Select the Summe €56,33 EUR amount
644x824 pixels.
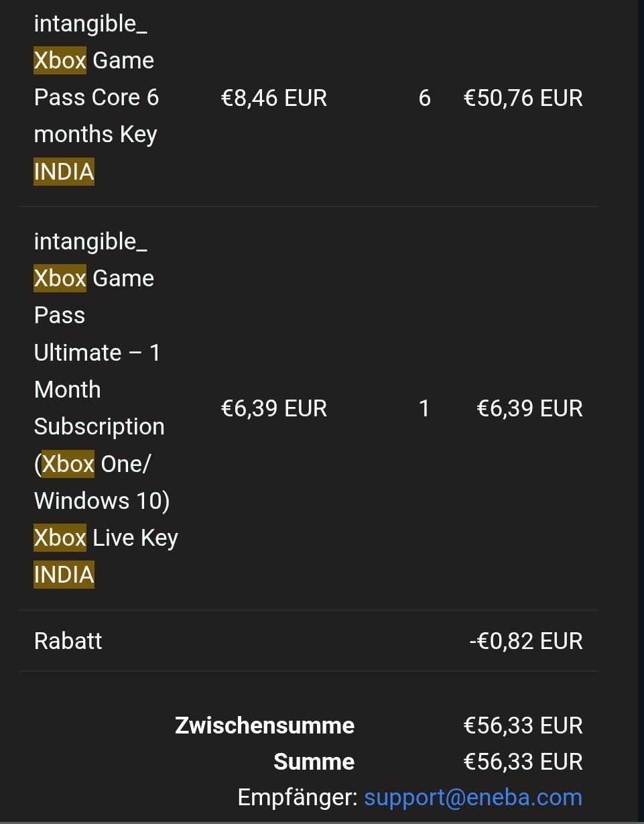tap(523, 762)
